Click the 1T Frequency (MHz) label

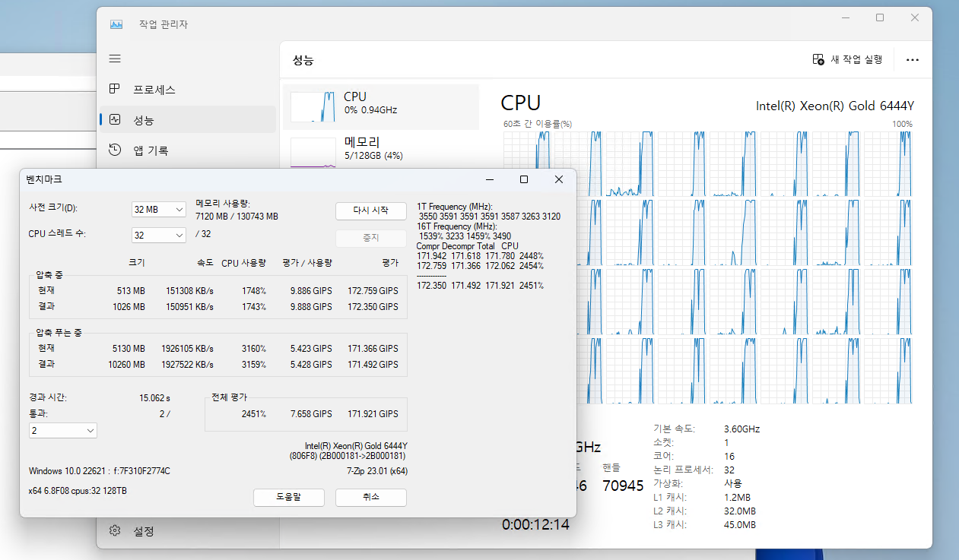click(x=455, y=207)
